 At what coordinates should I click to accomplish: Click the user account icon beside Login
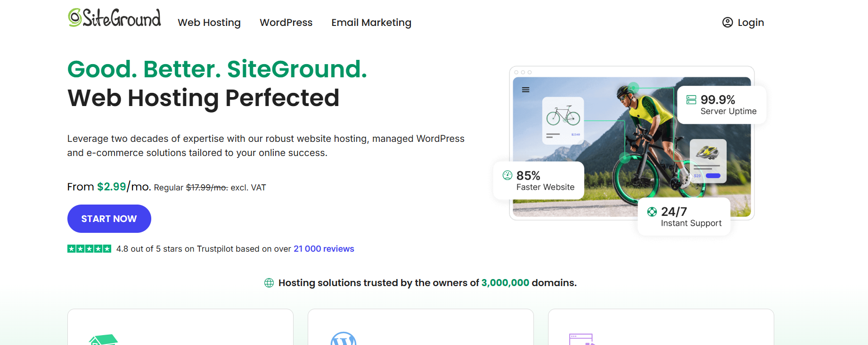coord(728,22)
